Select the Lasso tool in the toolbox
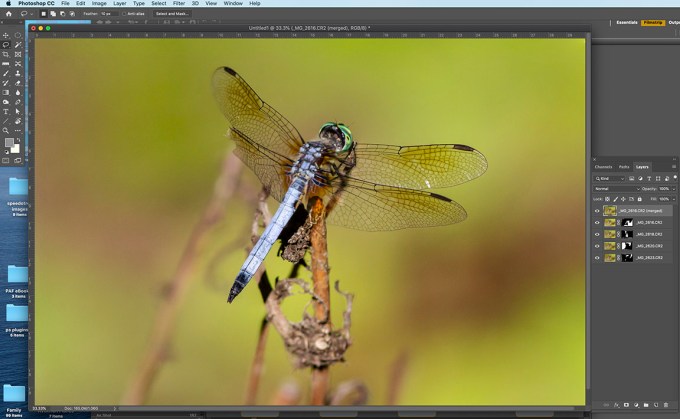The height and width of the screenshot is (419, 680). point(6,45)
